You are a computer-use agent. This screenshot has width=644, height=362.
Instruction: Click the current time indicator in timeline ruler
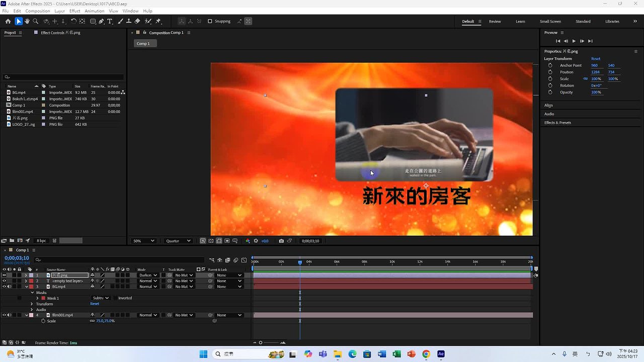(300, 261)
